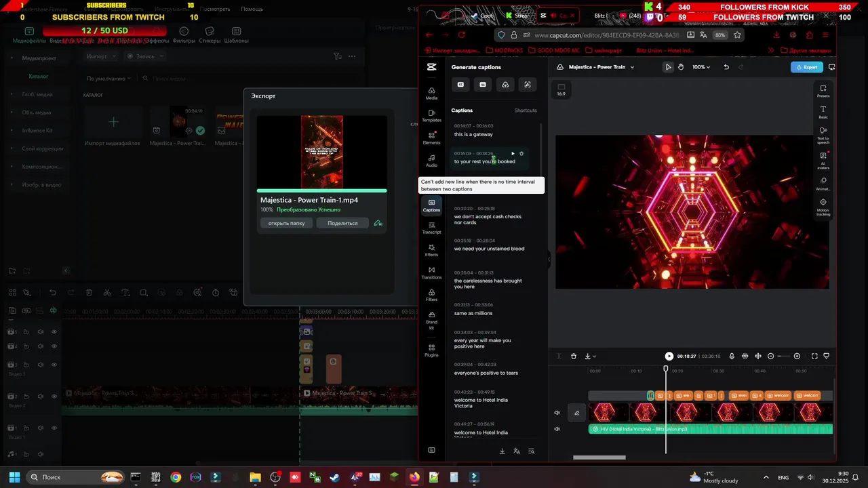Open the Посмотреть menu in Filmora
The image size is (868, 488).
(214, 9)
